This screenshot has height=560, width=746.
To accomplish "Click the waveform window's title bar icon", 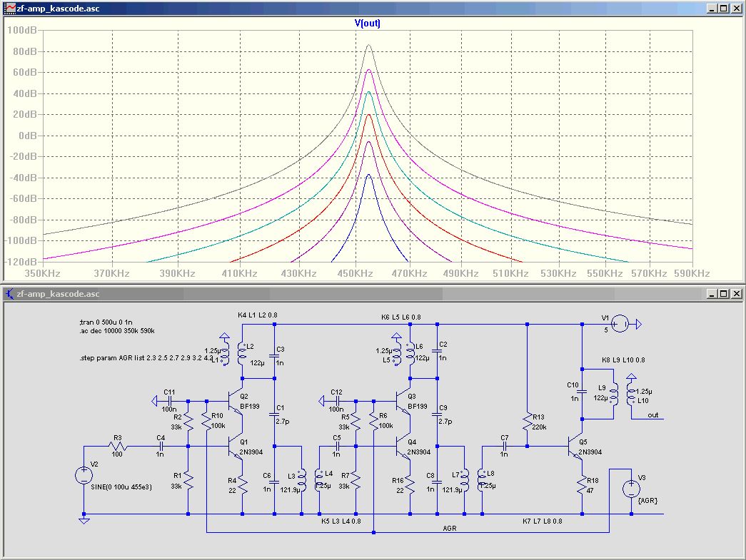I will (x=9, y=9).
